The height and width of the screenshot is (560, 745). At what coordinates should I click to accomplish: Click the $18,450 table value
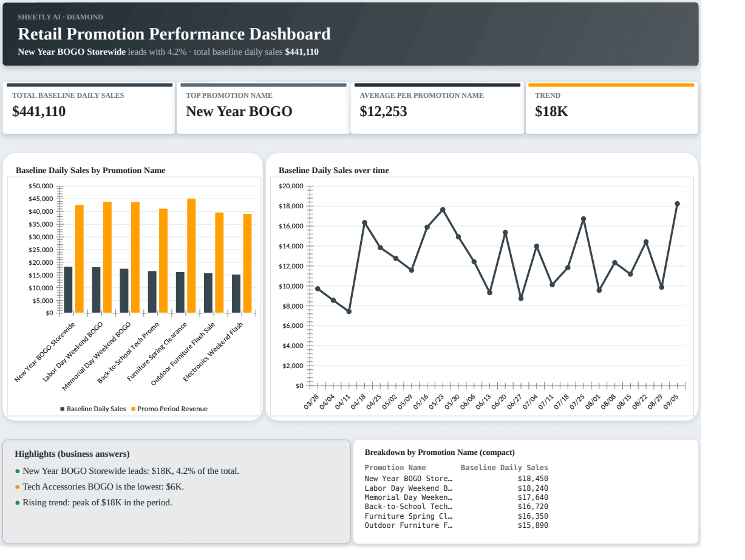click(x=533, y=479)
